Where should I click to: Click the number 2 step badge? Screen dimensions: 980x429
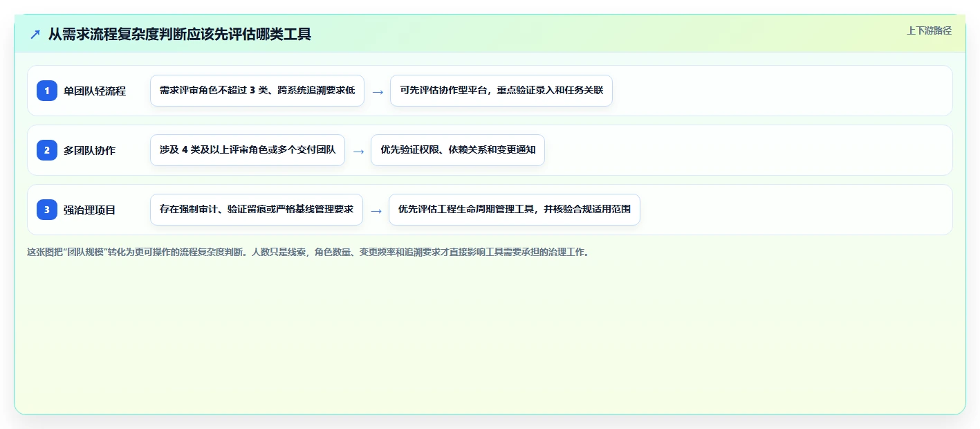(x=47, y=150)
